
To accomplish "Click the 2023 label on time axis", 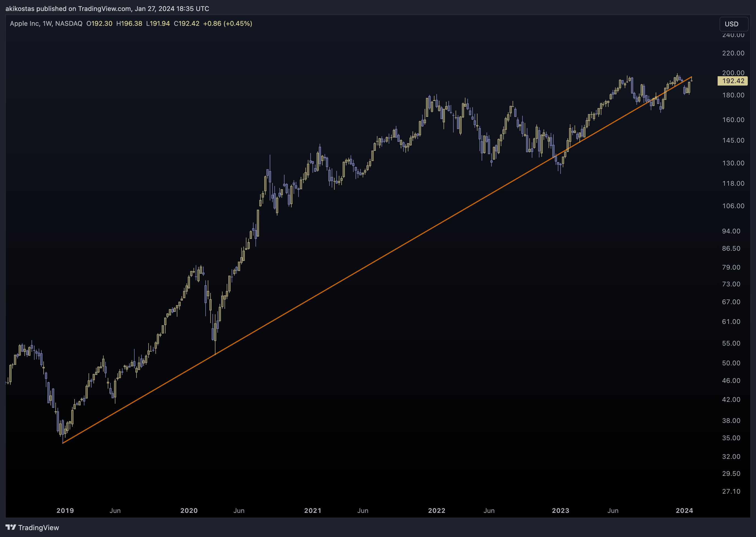I will [561, 511].
